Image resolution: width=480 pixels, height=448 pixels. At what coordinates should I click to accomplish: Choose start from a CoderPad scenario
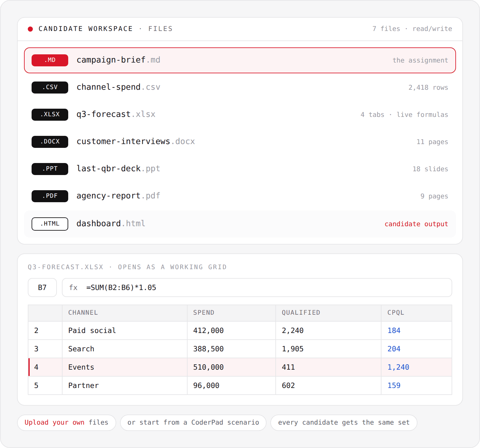(x=193, y=423)
